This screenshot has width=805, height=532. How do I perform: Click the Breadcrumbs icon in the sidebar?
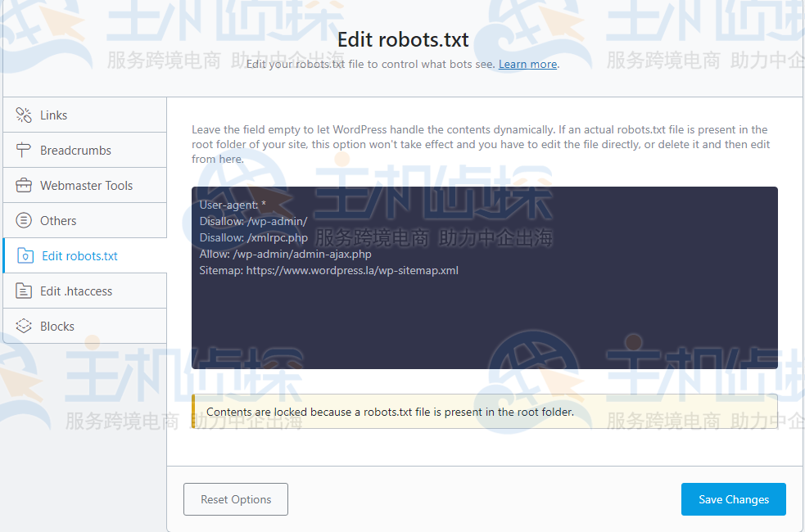click(24, 150)
